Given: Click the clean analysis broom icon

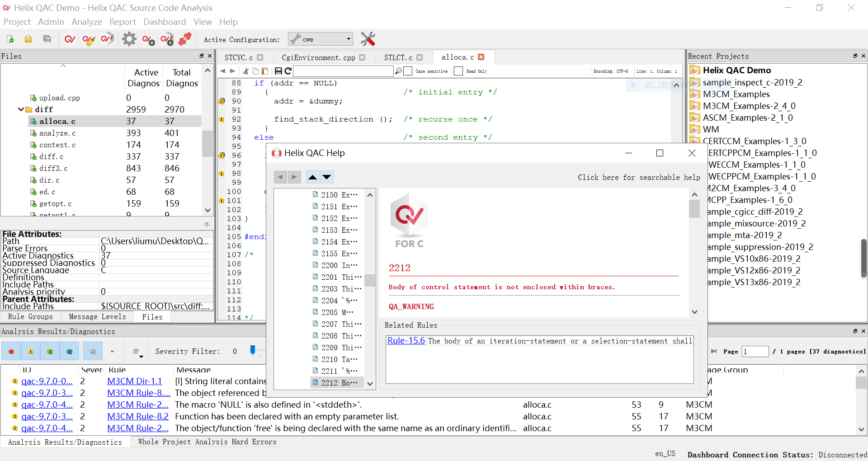Looking at the screenshot, I should pyautogui.click(x=89, y=39).
